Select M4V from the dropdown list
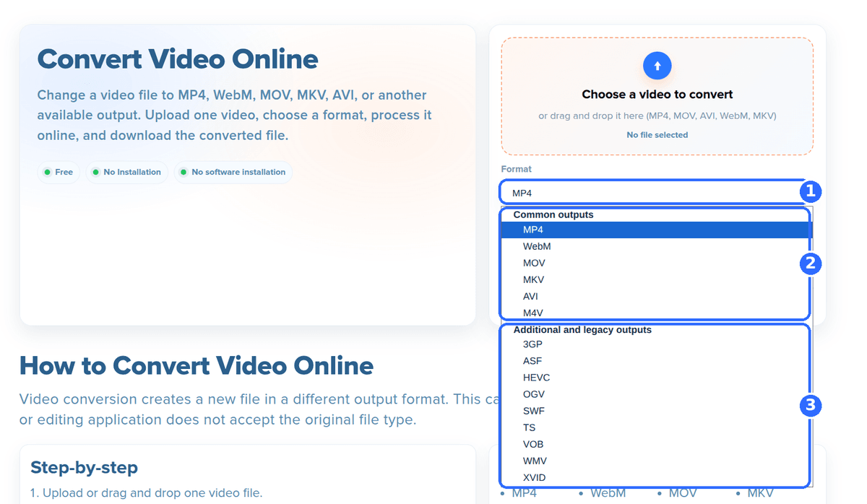 (657, 313)
